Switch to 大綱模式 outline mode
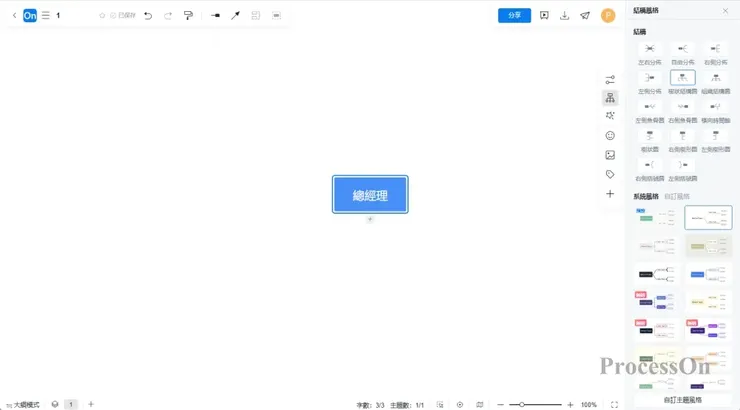This screenshot has width=740, height=410. 23,405
